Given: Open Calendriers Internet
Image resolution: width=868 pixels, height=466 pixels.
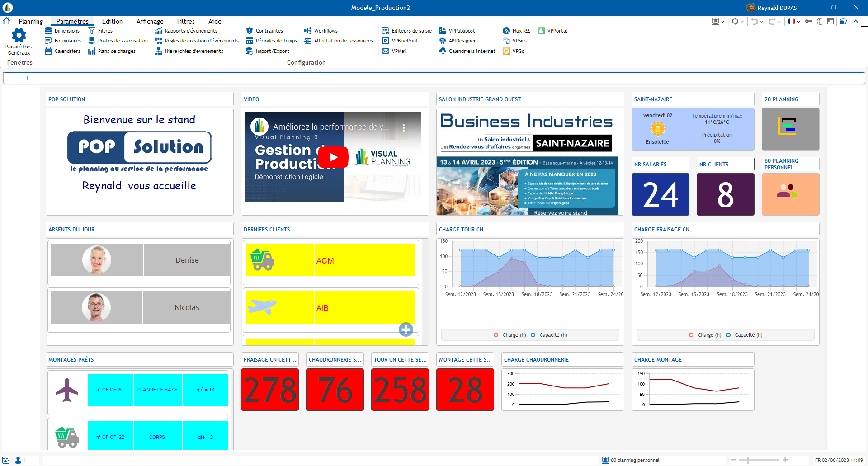Looking at the screenshot, I should tap(467, 51).
